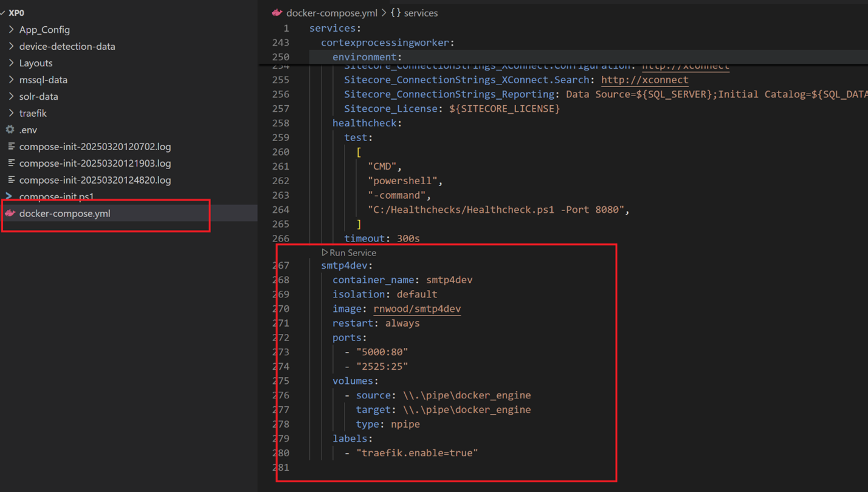Image resolution: width=868 pixels, height=492 pixels.
Task: Select the Layouts folder in explorer
Action: [36, 63]
